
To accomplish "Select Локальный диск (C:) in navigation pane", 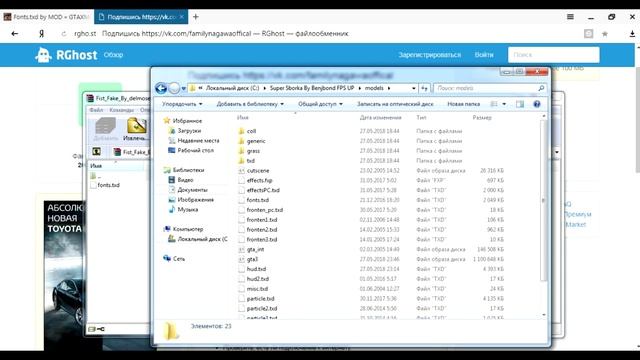I will coord(202,239).
